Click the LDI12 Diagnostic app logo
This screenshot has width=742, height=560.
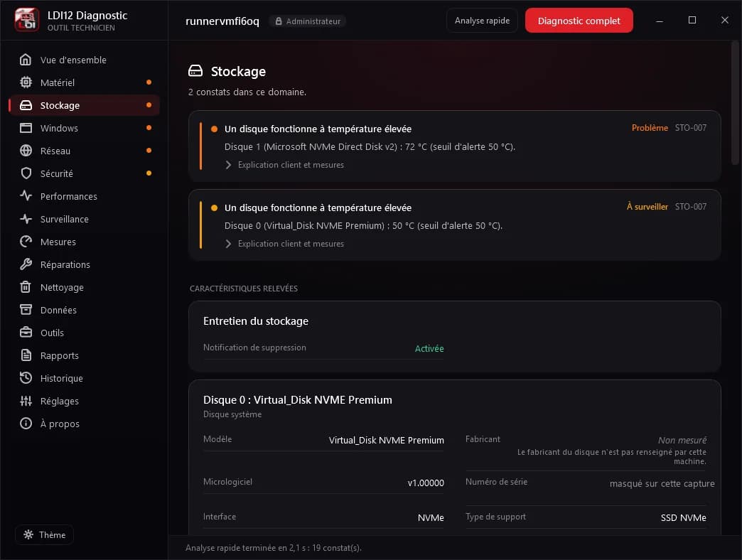coord(27,20)
